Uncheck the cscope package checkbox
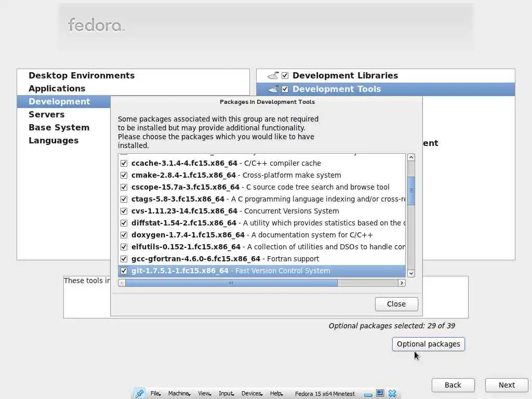The height and width of the screenshot is (399, 532). click(124, 187)
